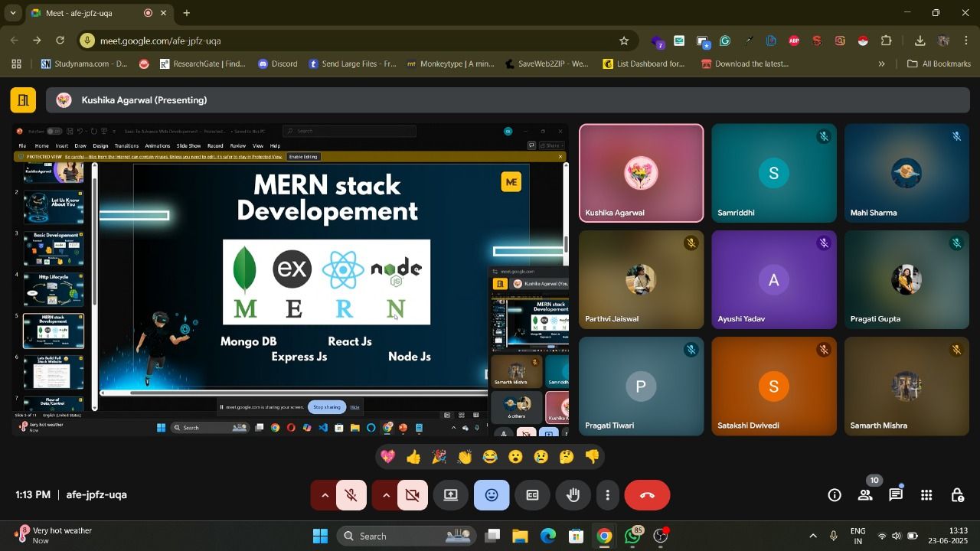Viewport: 980px width, 551px height.
Task: Select Kushika Agarwal's participant tile
Action: [x=641, y=173]
